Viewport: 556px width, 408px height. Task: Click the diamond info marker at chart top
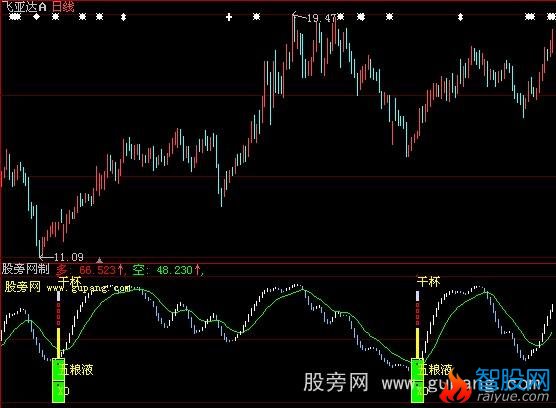click(x=37, y=17)
